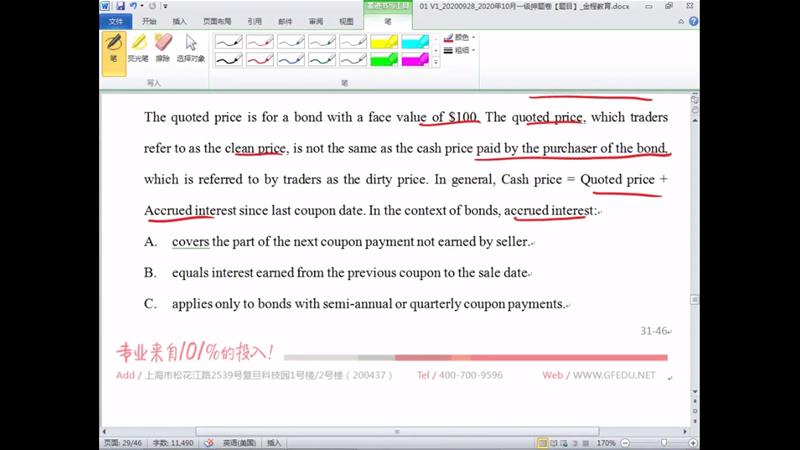Expand the pen styles gallery
The height and width of the screenshot is (450, 800).
click(x=436, y=63)
